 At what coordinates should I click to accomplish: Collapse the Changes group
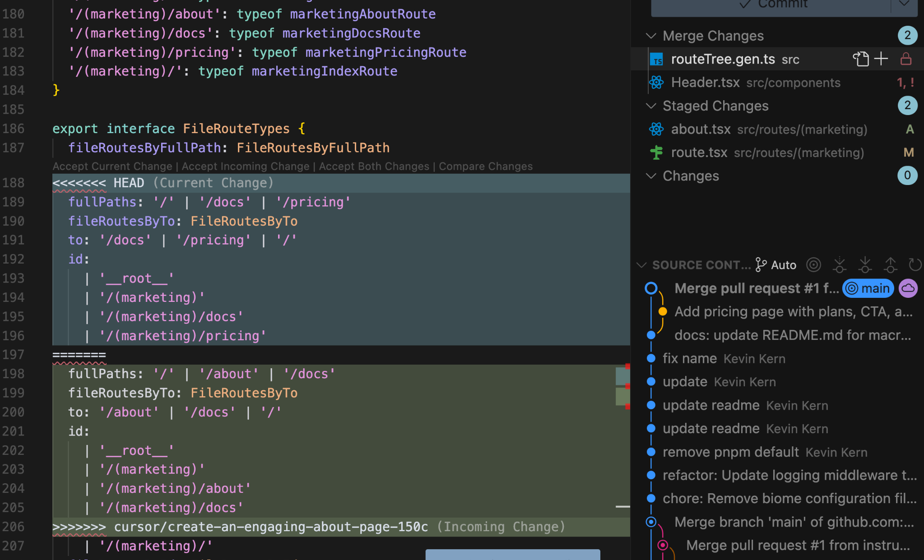point(651,176)
